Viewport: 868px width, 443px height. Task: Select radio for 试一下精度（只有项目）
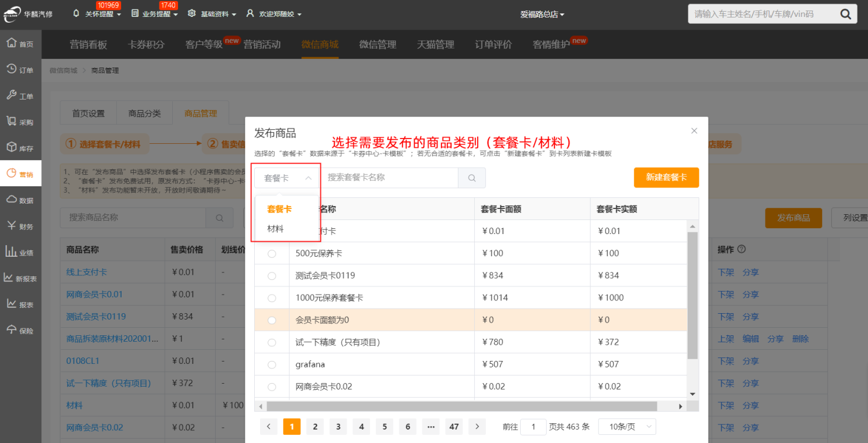tap(272, 342)
